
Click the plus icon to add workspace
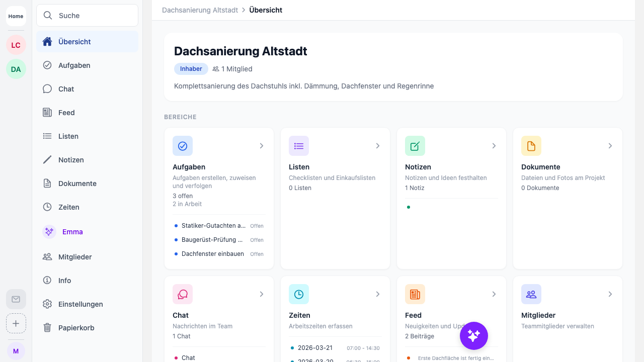(x=16, y=323)
